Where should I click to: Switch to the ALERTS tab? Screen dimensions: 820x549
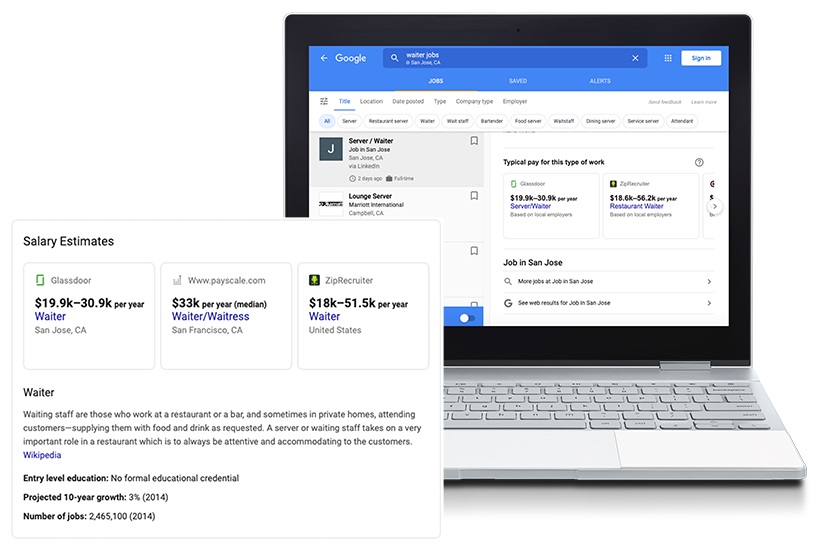point(600,81)
